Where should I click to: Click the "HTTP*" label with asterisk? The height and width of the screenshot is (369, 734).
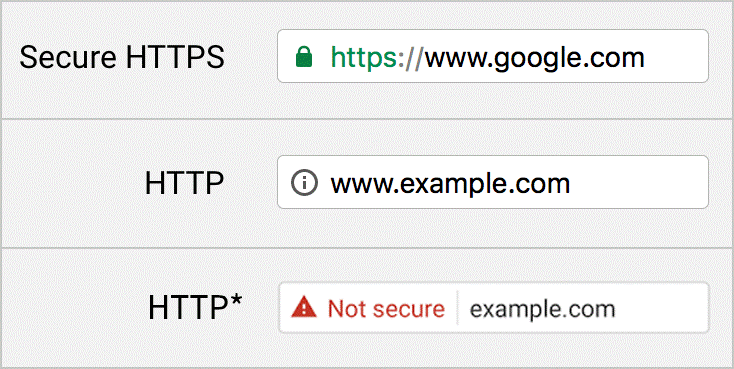195,308
